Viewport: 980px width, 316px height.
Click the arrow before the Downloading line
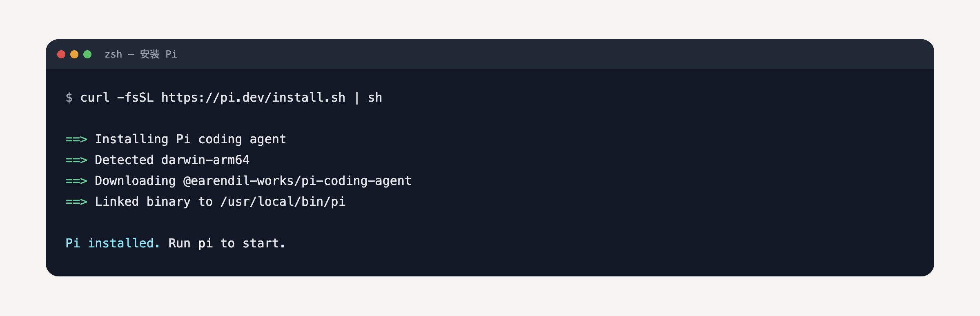tap(76, 181)
